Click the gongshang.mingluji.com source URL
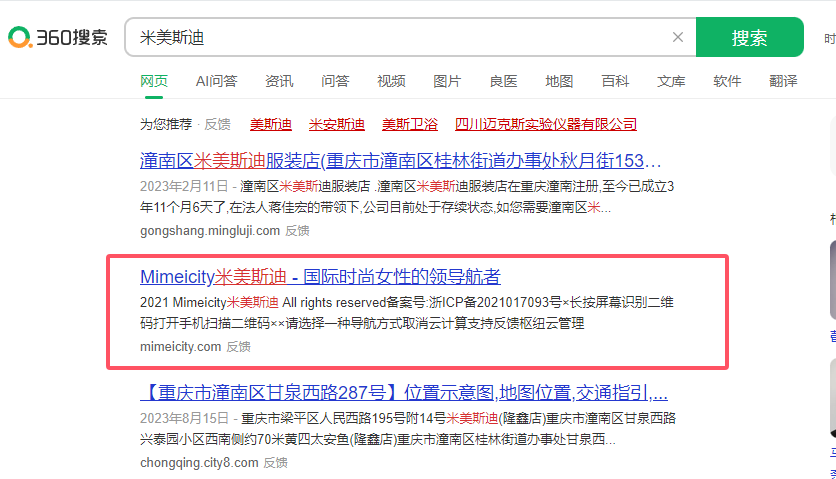 point(210,231)
